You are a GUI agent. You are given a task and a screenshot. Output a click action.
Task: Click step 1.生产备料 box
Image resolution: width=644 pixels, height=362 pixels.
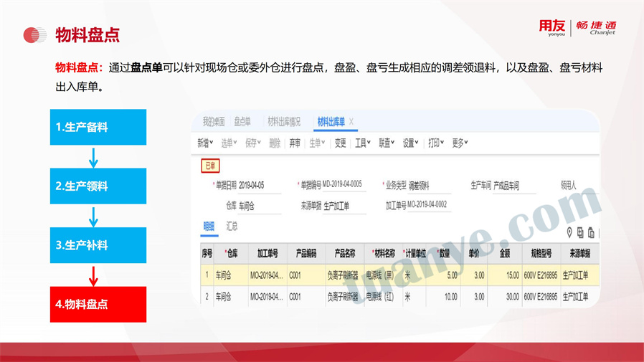point(98,127)
